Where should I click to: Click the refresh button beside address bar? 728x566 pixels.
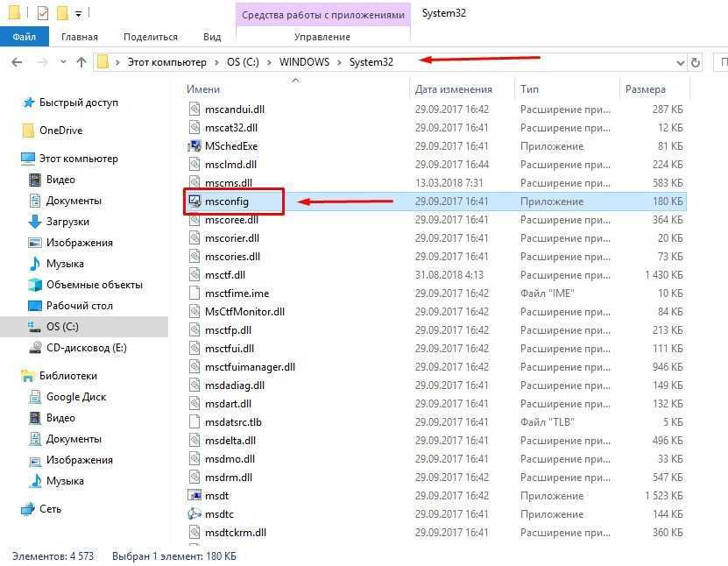click(696, 63)
